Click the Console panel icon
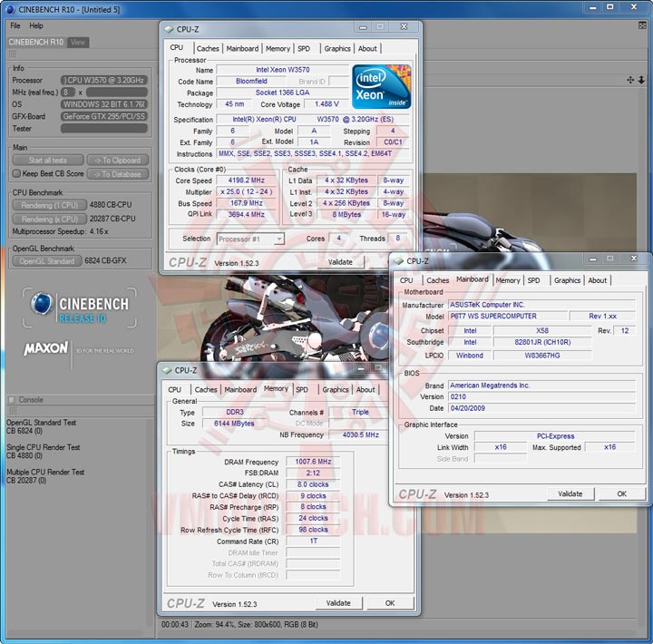The height and width of the screenshot is (644, 653). (12, 400)
